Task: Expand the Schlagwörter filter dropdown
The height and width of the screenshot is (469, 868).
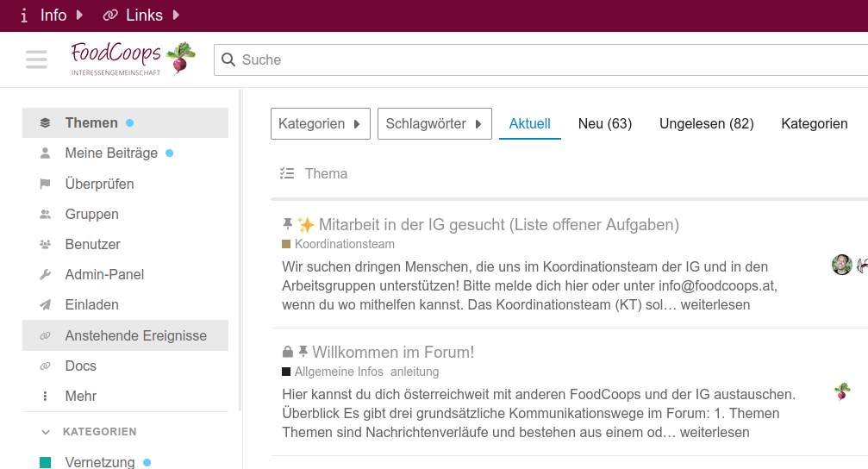Action: [x=434, y=123]
